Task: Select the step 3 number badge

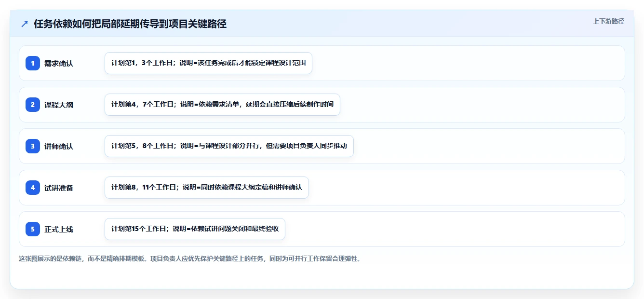Action: point(33,146)
